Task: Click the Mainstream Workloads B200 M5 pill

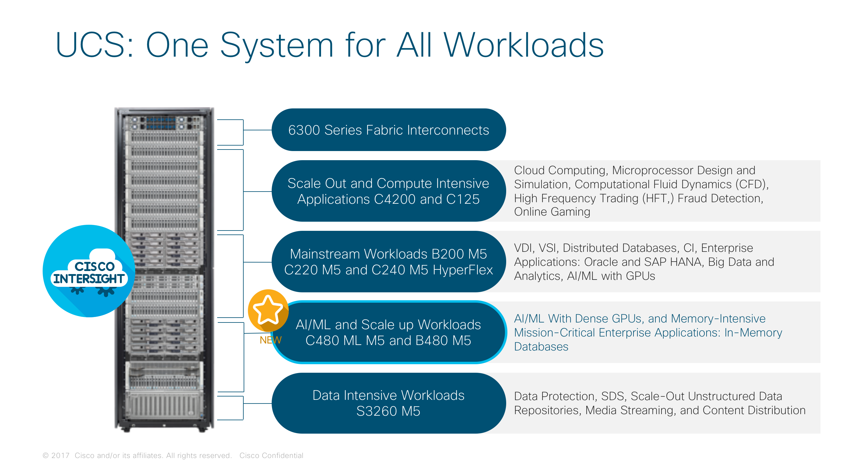Action: [388, 262]
